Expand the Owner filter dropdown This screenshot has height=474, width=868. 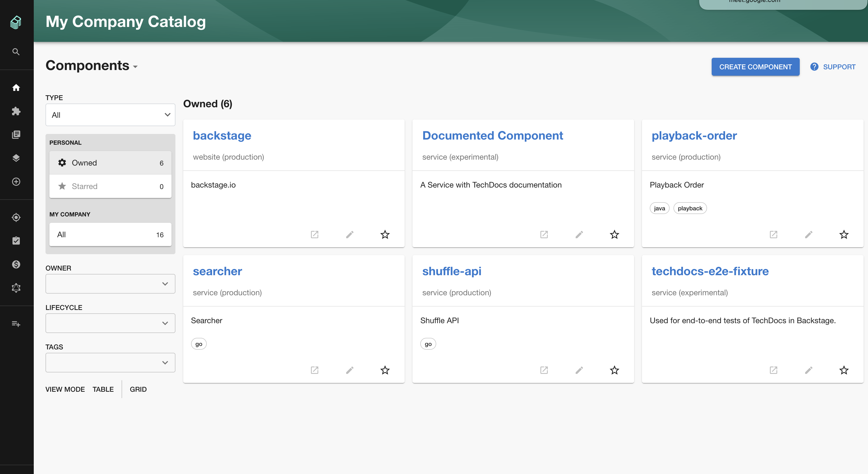(110, 284)
